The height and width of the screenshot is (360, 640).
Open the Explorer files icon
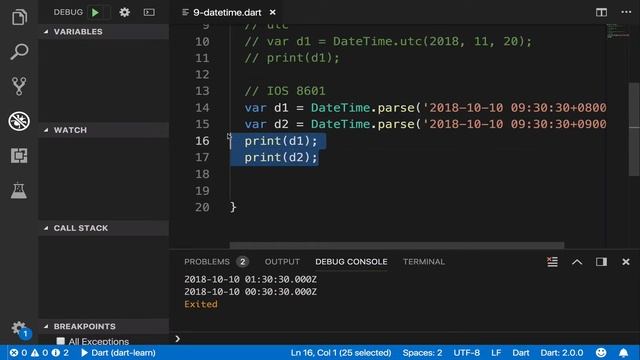tap(19, 17)
